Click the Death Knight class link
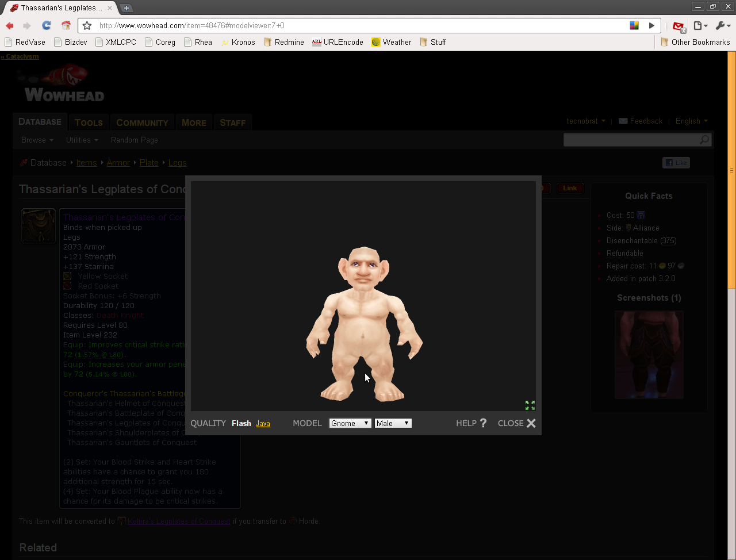The height and width of the screenshot is (560, 736). 120,316
